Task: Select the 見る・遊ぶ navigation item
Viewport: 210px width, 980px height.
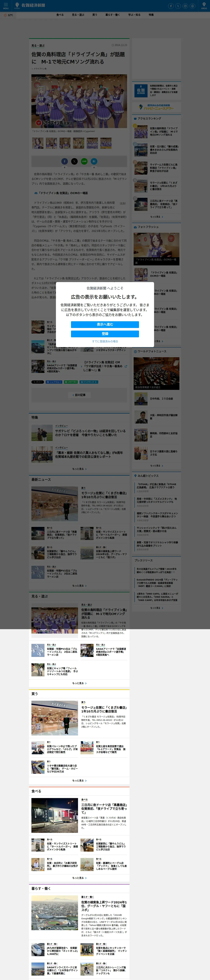Action: [78, 15]
